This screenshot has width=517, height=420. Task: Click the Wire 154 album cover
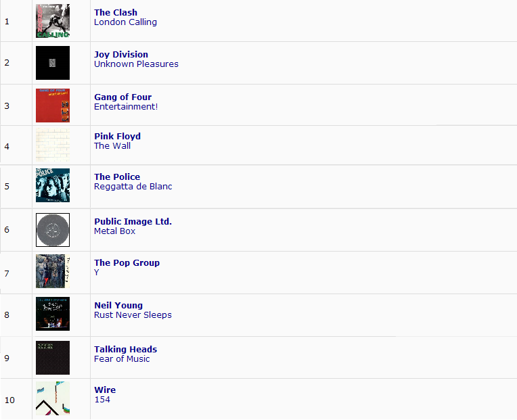point(53,398)
